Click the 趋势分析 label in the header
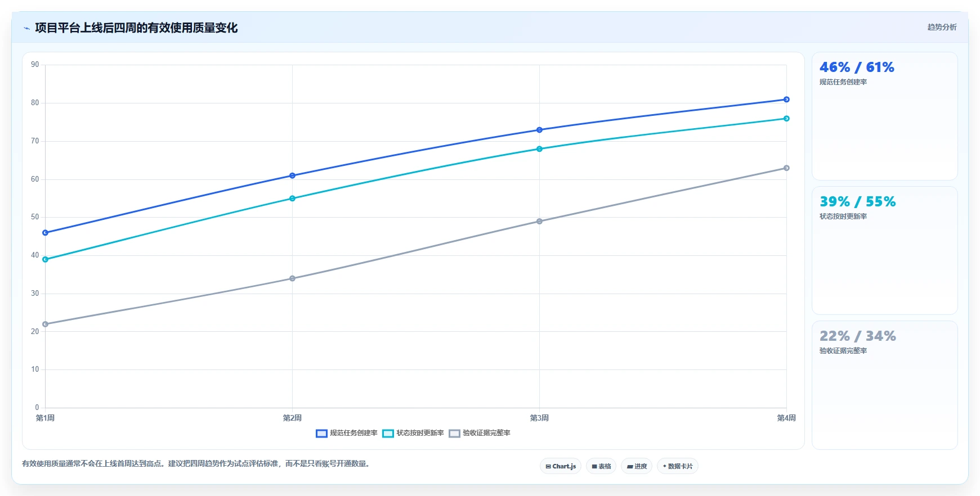980x496 pixels. click(x=942, y=27)
